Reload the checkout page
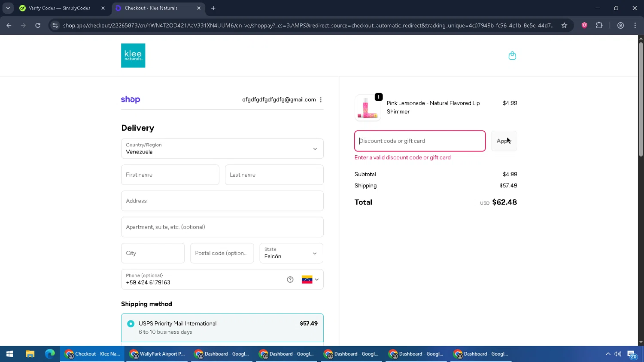644x362 pixels. (x=38, y=25)
